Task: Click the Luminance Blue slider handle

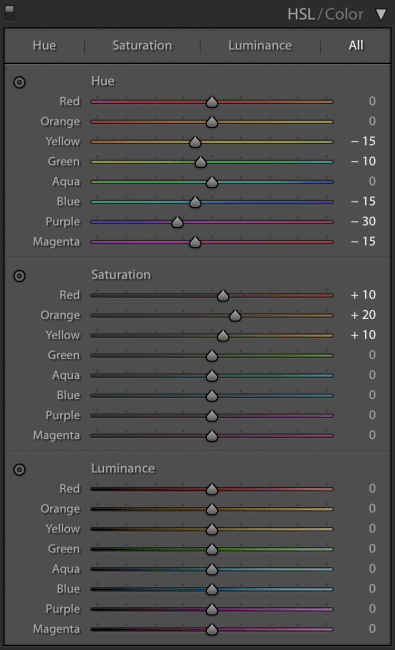Action: point(212,589)
